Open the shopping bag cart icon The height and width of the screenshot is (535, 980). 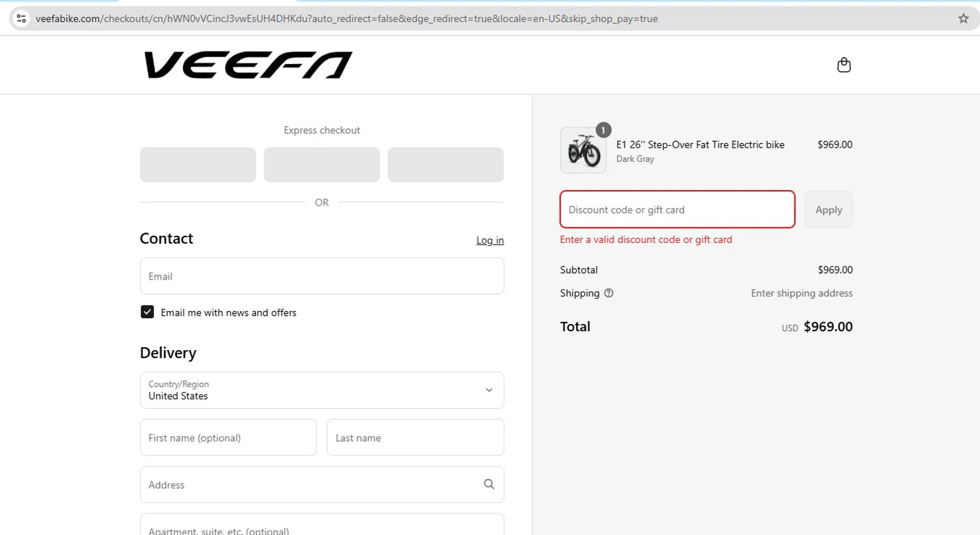coord(843,65)
